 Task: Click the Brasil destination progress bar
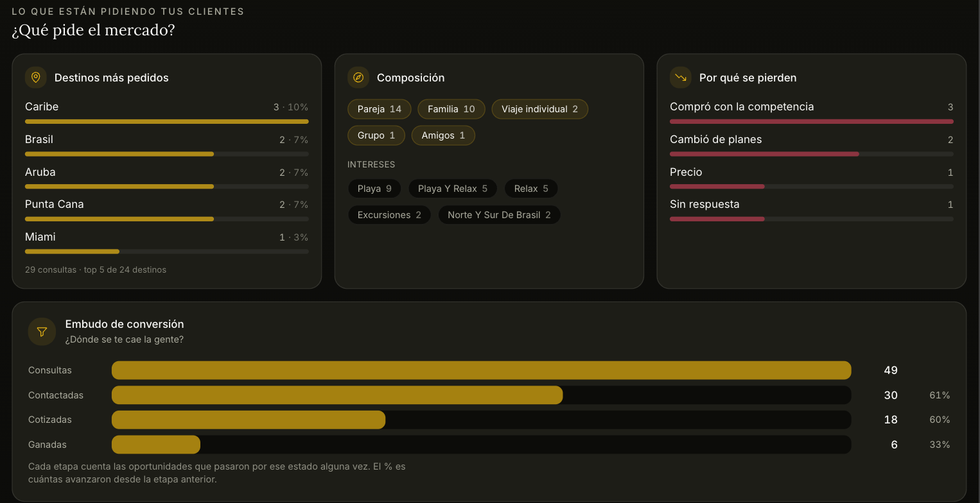[167, 154]
